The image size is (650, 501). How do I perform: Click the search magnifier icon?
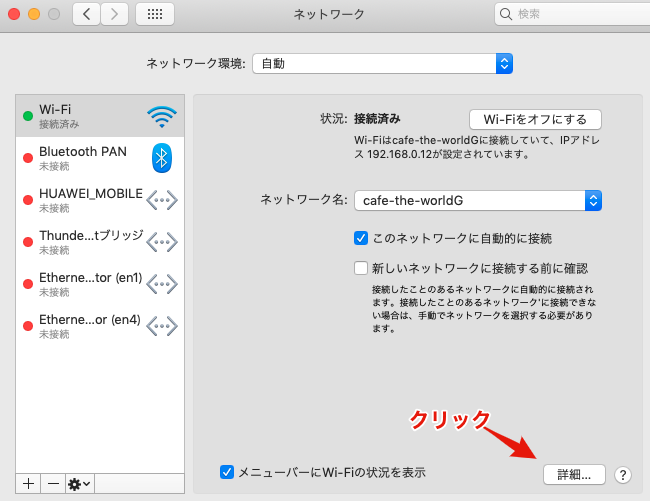[505, 14]
